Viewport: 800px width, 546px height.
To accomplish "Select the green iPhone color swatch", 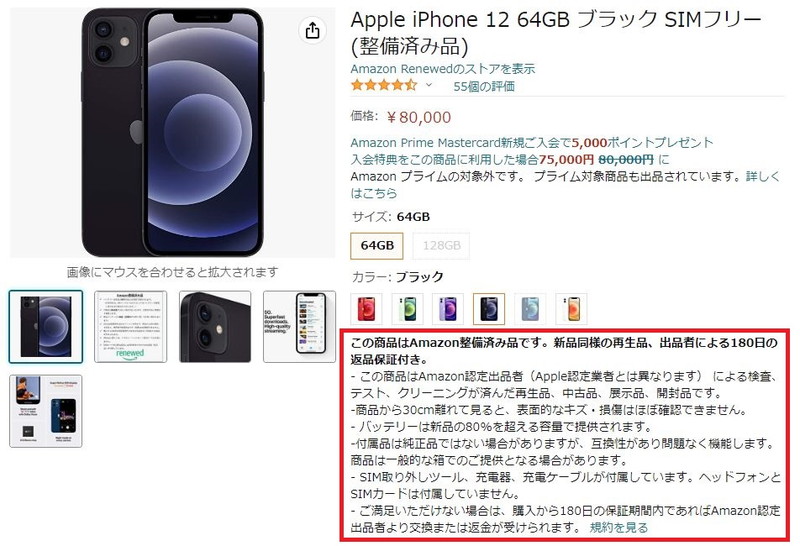I will pyautogui.click(x=407, y=309).
